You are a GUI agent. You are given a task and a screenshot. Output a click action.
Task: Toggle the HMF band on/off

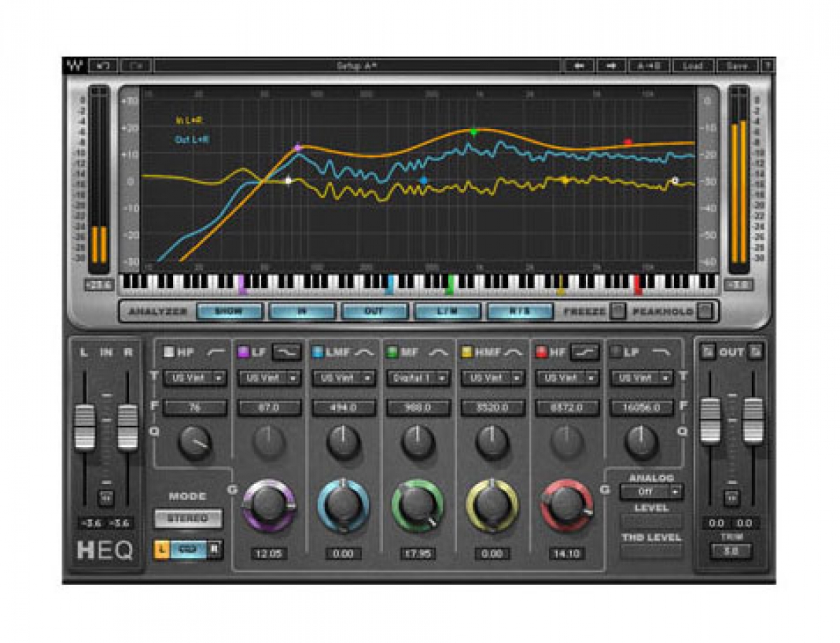(467, 353)
